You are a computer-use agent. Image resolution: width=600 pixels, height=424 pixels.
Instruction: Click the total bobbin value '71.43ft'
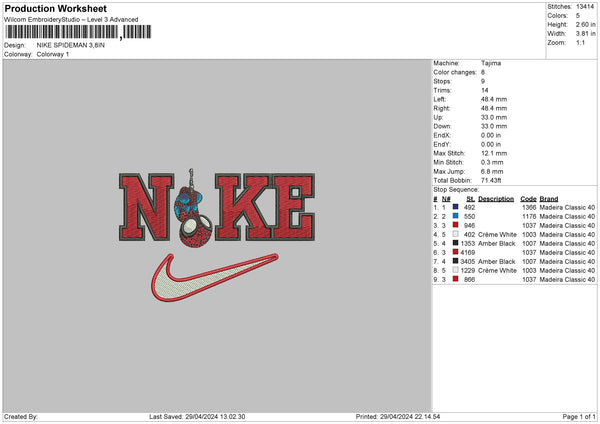coord(491,180)
